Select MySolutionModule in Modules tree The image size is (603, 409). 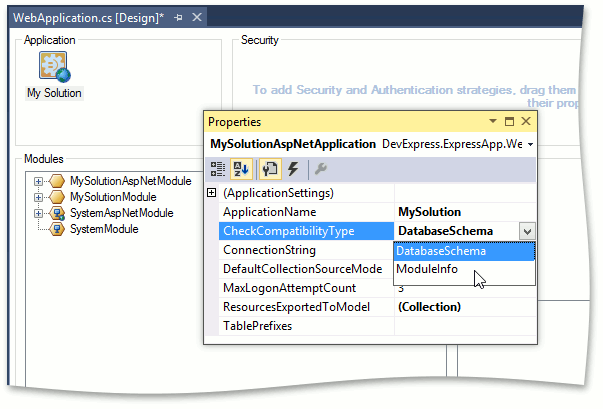pos(113,197)
